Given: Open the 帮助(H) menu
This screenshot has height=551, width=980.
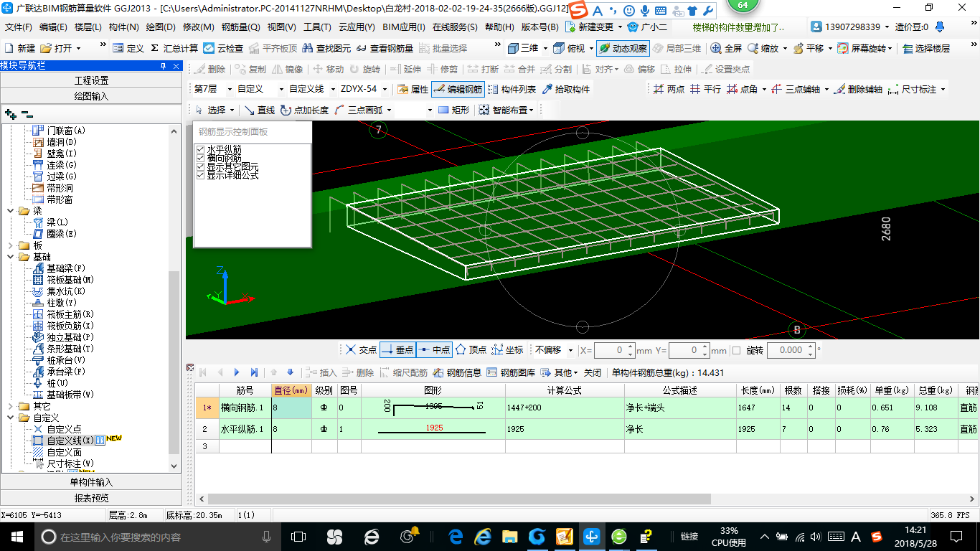Looking at the screenshot, I should tap(499, 27).
